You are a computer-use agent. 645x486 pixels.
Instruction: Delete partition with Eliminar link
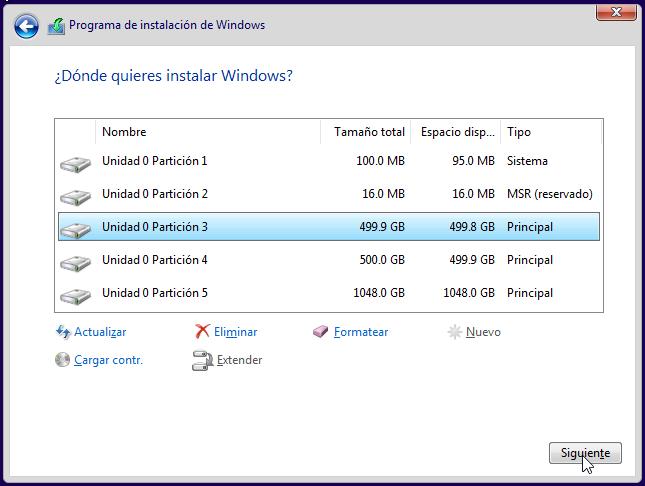pos(235,332)
